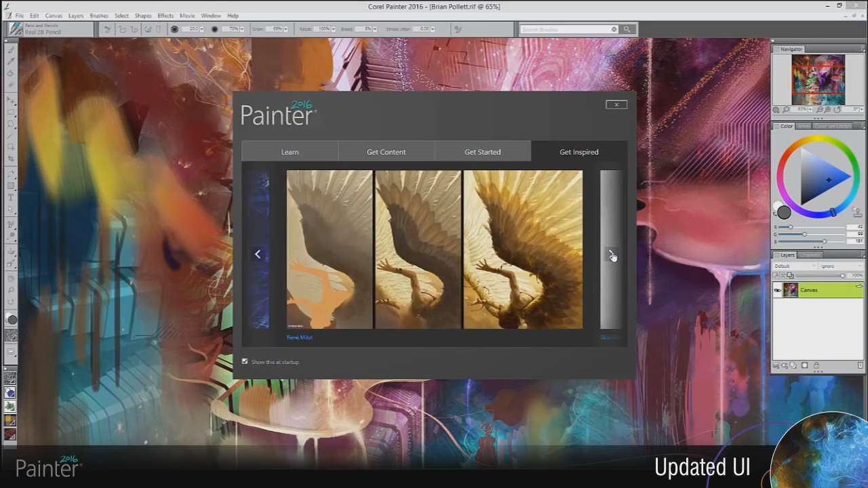Open the Ignore composite depth dropdown
The image size is (868, 488).
(842, 266)
